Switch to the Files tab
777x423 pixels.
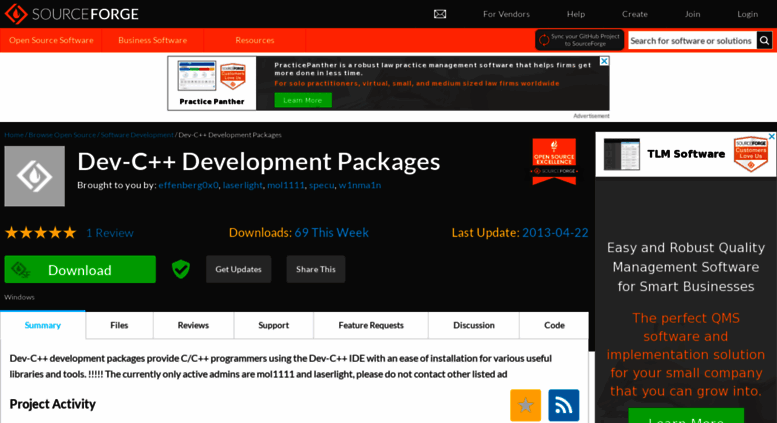coord(119,325)
